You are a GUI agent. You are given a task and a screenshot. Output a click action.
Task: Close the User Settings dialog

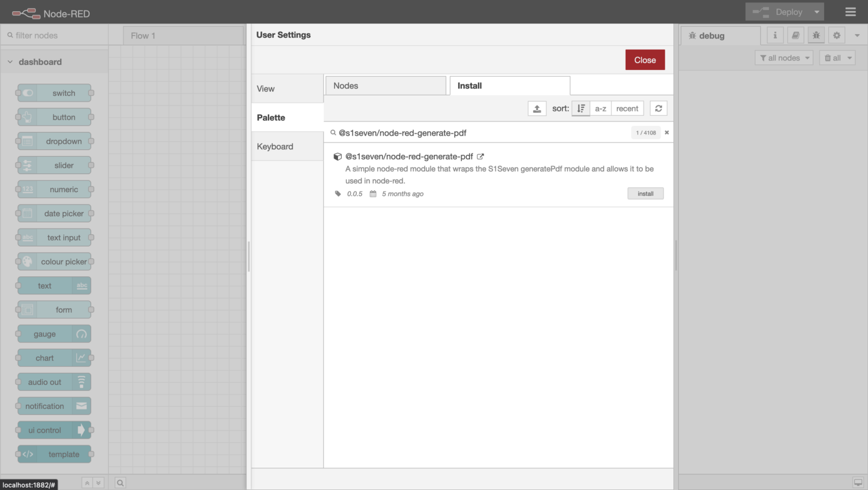(x=645, y=60)
